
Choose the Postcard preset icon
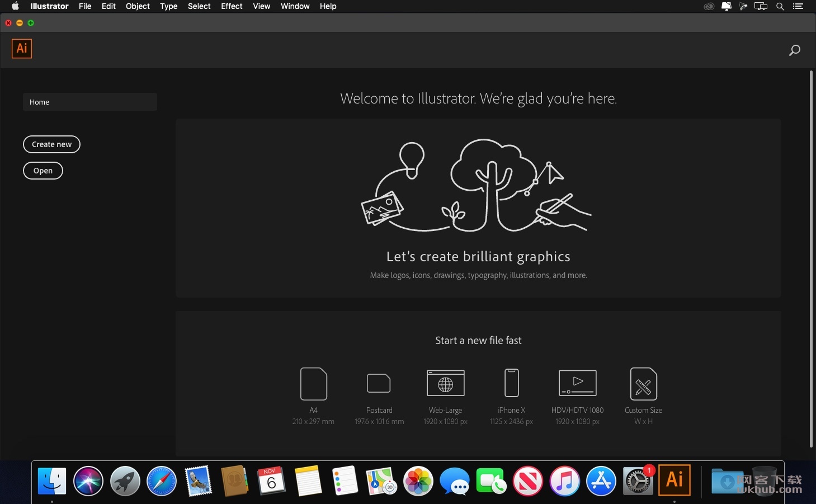pos(379,384)
